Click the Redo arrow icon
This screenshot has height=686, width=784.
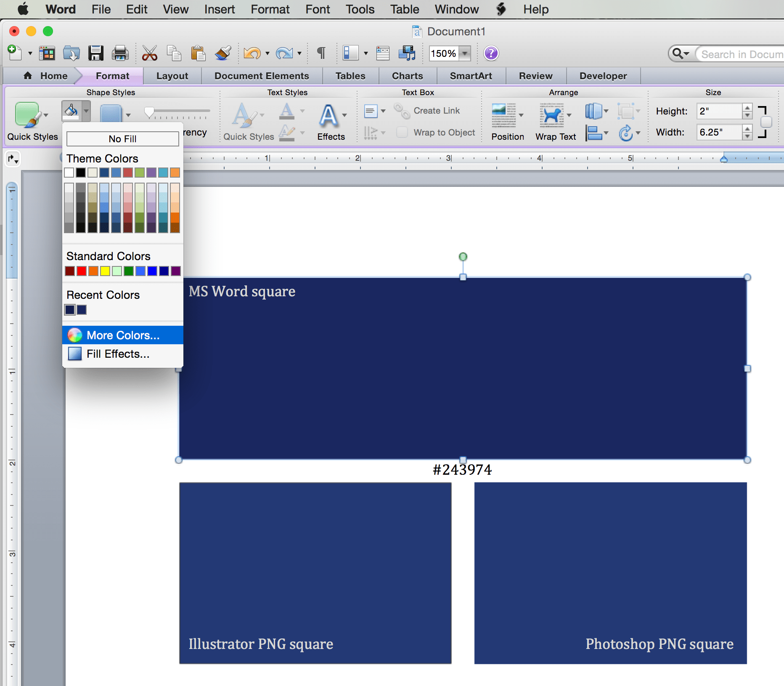284,53
